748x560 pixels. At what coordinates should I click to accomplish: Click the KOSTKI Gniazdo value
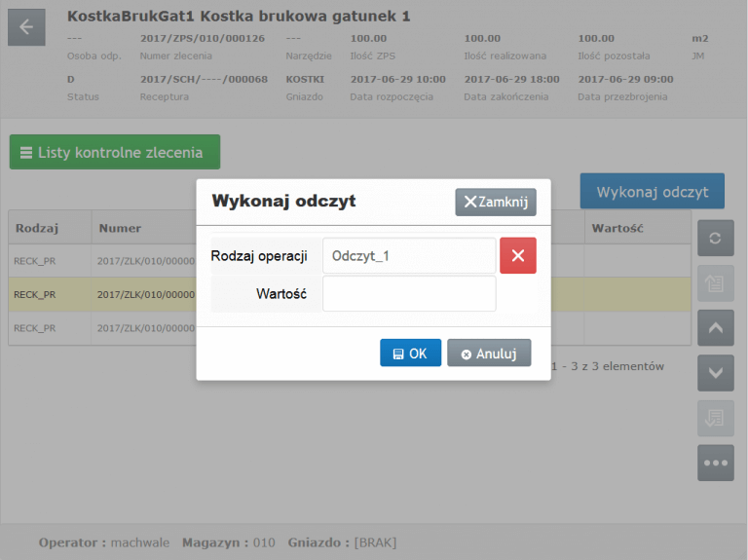(305, 79)
